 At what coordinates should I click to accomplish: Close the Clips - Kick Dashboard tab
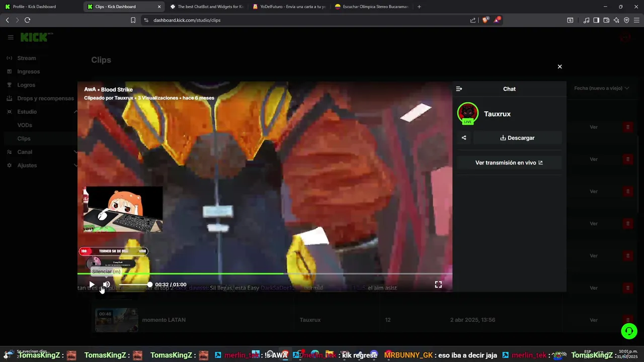pos(159,7)
